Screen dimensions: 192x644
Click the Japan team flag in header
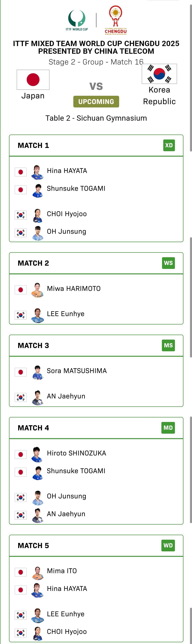pyautogui.click(x=33, y=80)
